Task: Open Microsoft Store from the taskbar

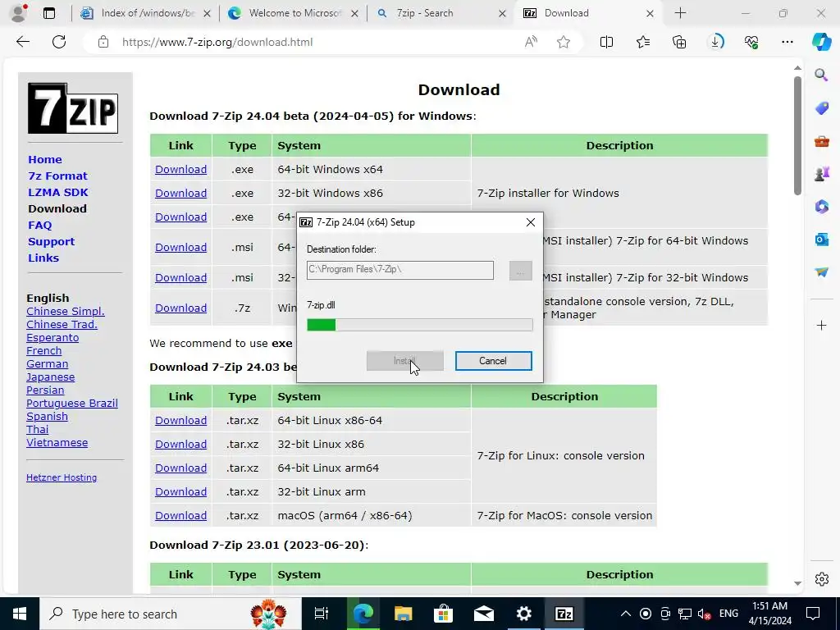Action: point(443,614)
